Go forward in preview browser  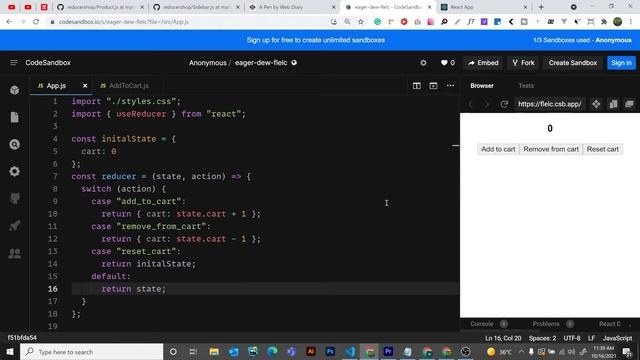[x=487, y=104]
